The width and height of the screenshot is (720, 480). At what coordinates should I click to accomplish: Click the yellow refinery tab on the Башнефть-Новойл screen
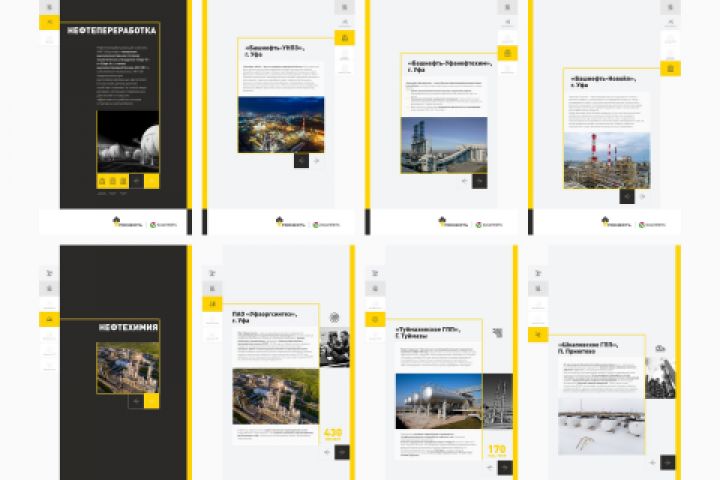(670, 68)
